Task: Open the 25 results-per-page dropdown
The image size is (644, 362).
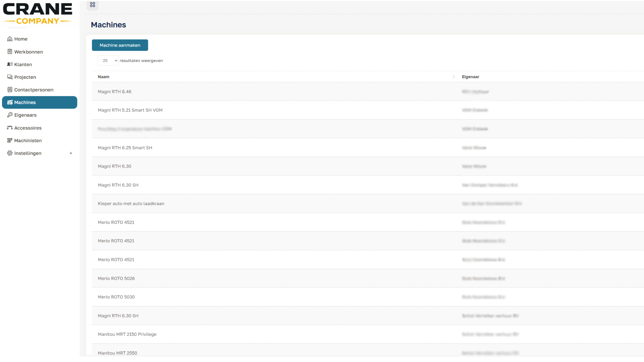Action: pos(108,61)
